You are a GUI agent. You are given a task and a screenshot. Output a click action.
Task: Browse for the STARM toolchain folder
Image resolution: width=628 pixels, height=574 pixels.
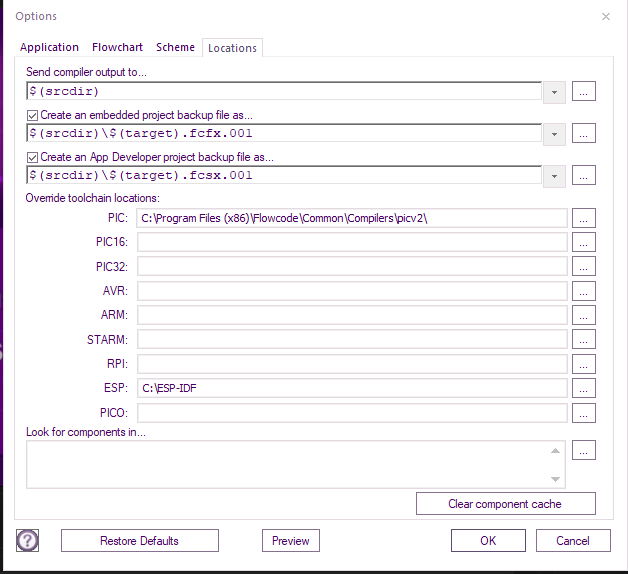coord(585,340)
